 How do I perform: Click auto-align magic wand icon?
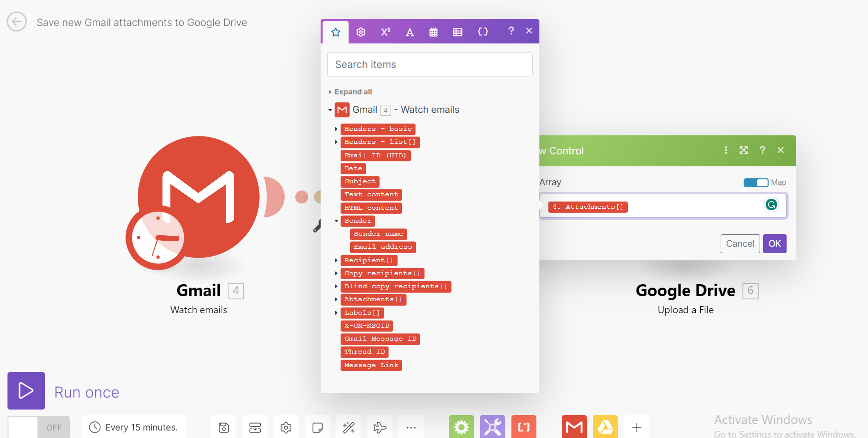click(349, 428)
